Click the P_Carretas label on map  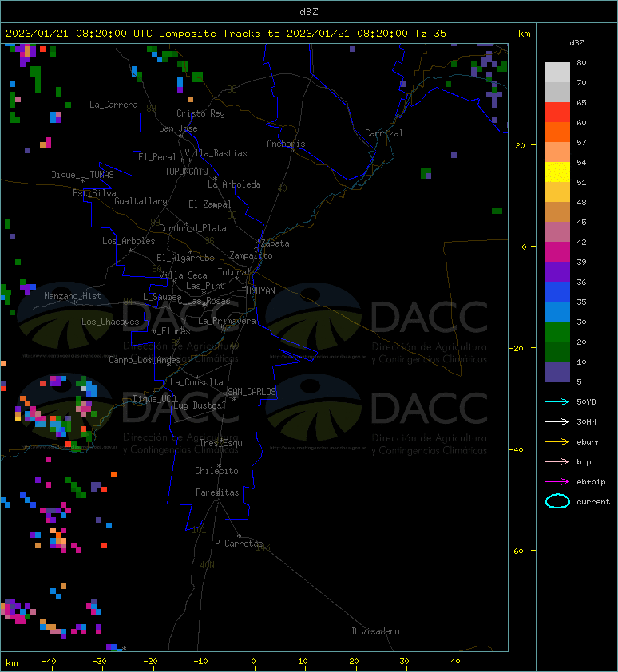click(239, 544)
